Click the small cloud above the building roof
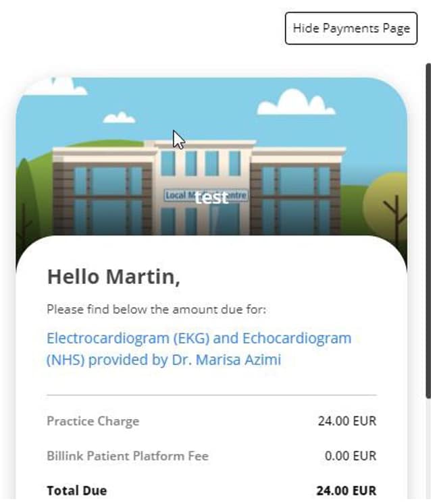 [x=120, y=117]
